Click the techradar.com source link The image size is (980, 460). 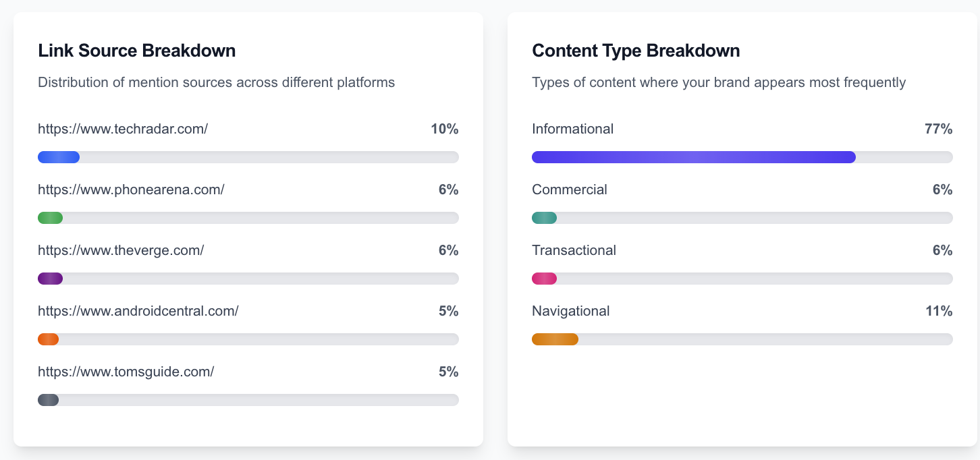pos(123,129)
